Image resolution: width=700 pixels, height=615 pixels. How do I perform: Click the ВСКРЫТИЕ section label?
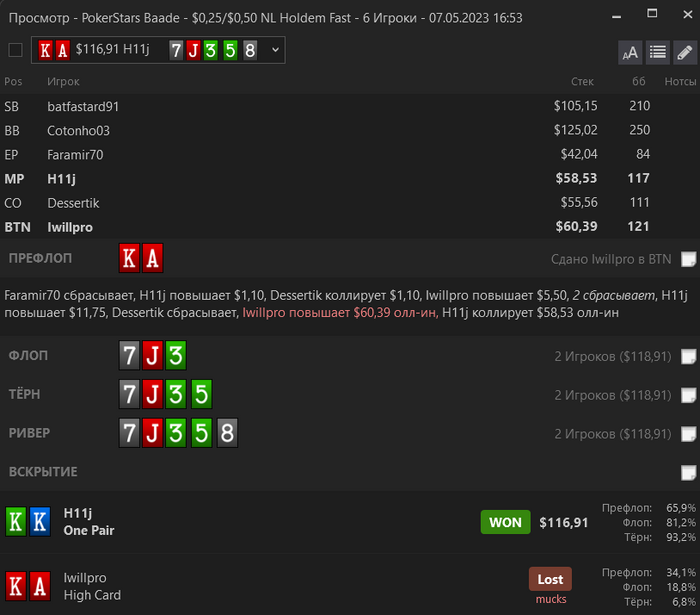[43, 472]
